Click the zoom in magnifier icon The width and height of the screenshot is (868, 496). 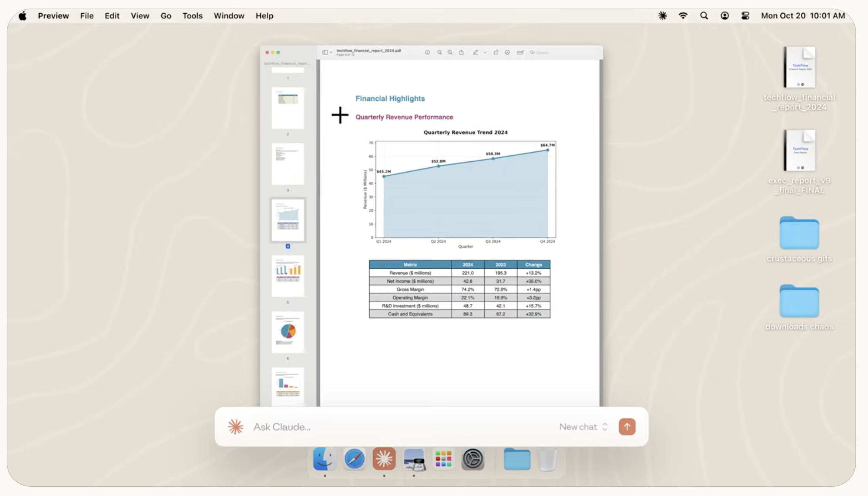point(450,53)
